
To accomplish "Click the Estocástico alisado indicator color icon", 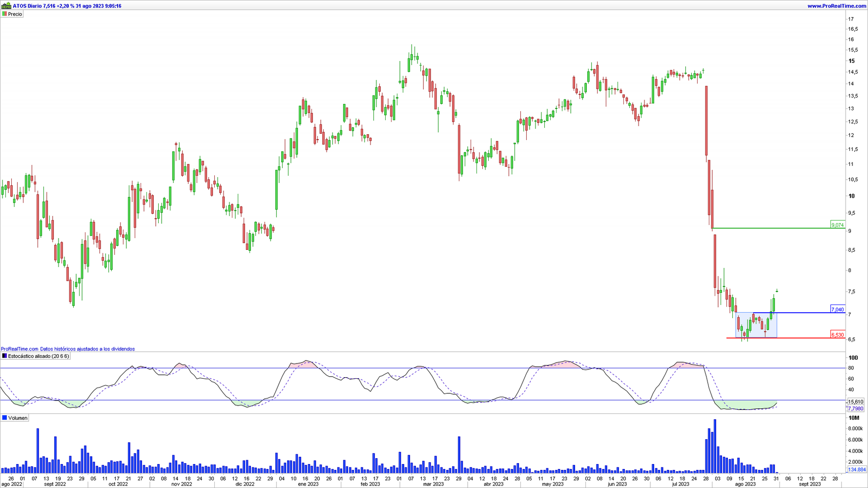I will [4, 356].
